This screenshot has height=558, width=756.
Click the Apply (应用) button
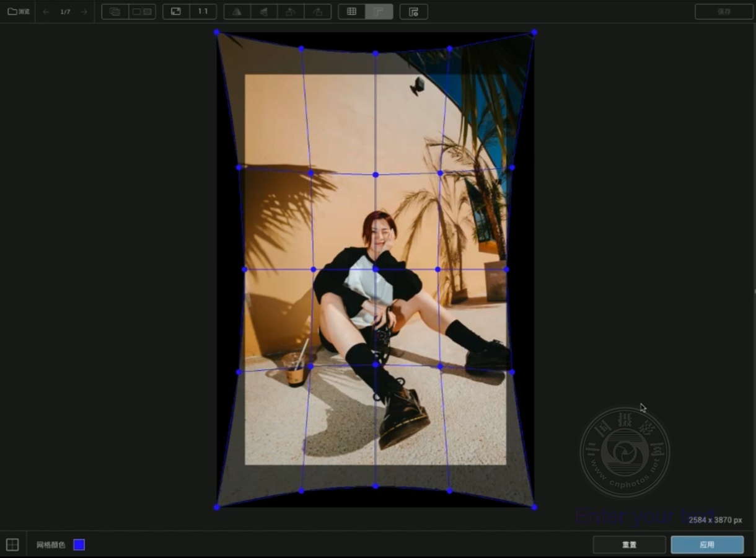click(x=707, y=545)
